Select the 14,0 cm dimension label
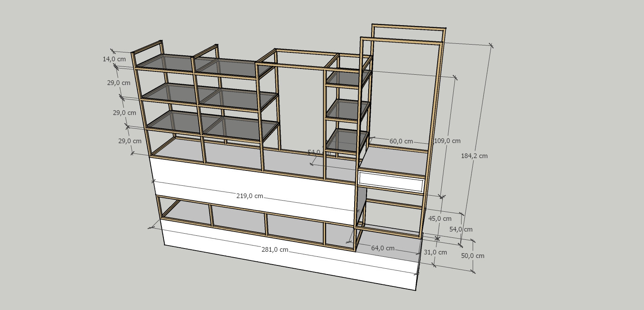Screen dimensions: 644x310 (x=114, y=59)
